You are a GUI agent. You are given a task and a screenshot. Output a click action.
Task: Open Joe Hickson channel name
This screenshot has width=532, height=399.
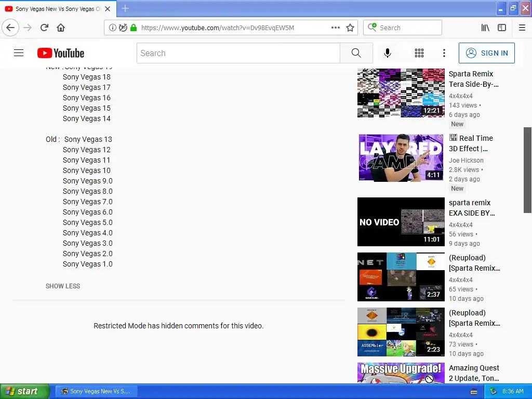point(466,160)
